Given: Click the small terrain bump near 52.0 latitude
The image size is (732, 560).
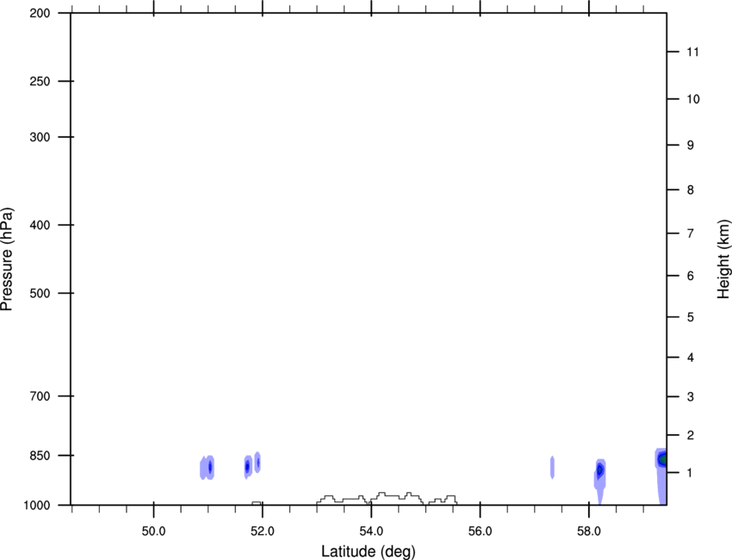Looking at the screenshot, I should point(257,503).
